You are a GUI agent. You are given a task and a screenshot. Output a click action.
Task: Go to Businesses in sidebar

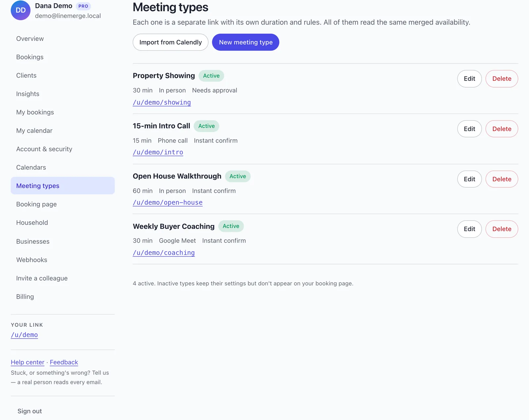tap(62, 241)
